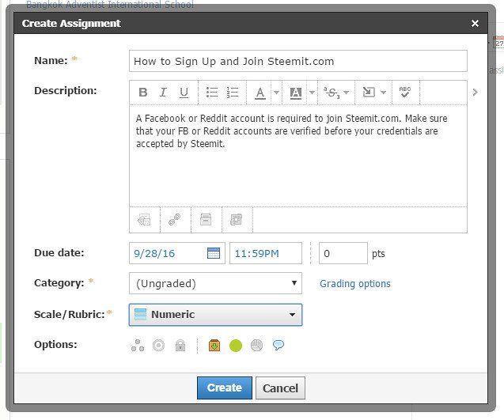This screenshot has height=420, width=504.
Task: Click the image/media insert icon below the description
Action: pos(144,220)
